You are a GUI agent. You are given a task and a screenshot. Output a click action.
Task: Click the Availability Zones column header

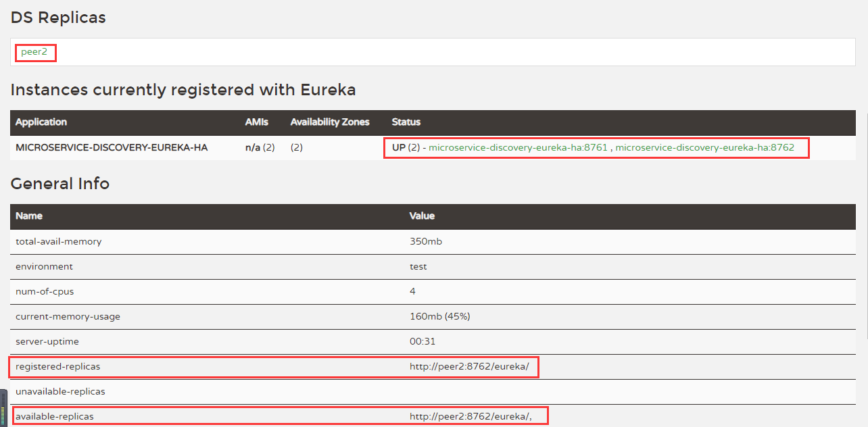pyautogui.click(x=330, y=122)
